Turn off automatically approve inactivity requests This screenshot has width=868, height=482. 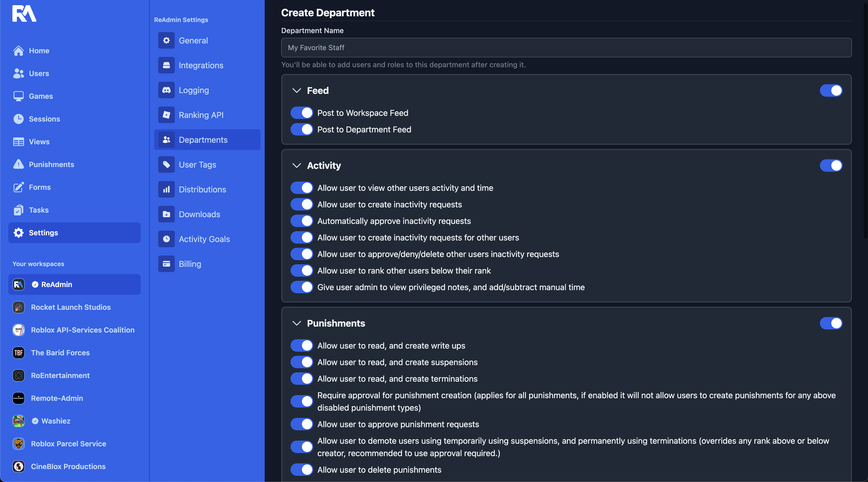click(302, 221)
